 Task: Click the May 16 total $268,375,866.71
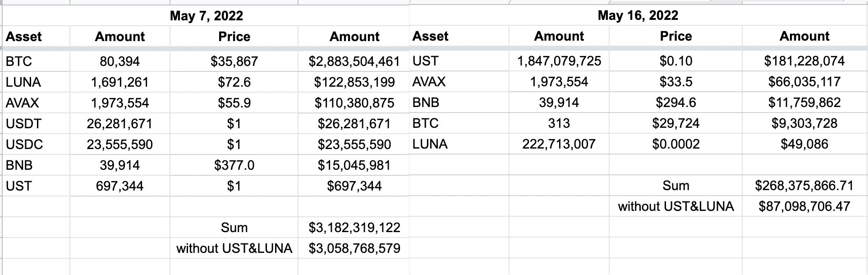point(804,186)
